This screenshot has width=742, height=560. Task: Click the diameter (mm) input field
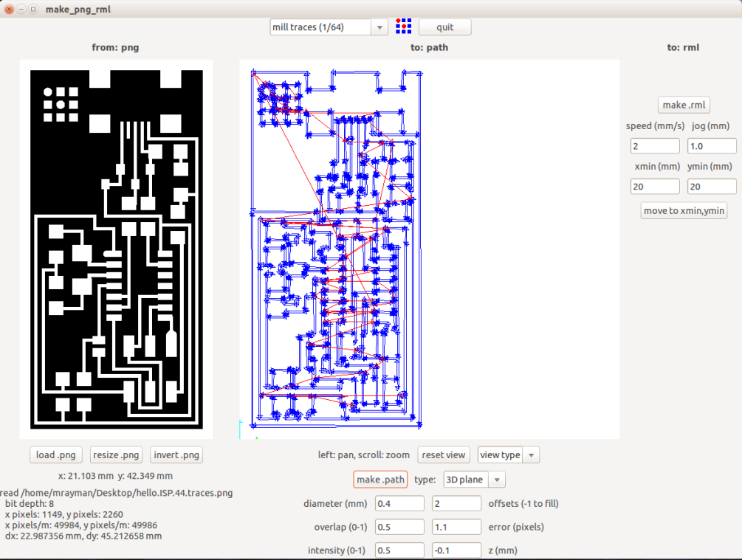click(400, 504)
